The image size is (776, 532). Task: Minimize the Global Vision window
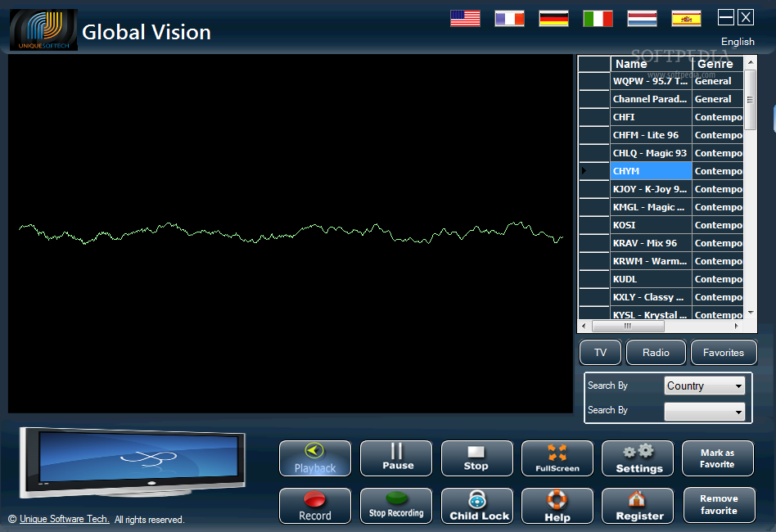click(725, 17)
